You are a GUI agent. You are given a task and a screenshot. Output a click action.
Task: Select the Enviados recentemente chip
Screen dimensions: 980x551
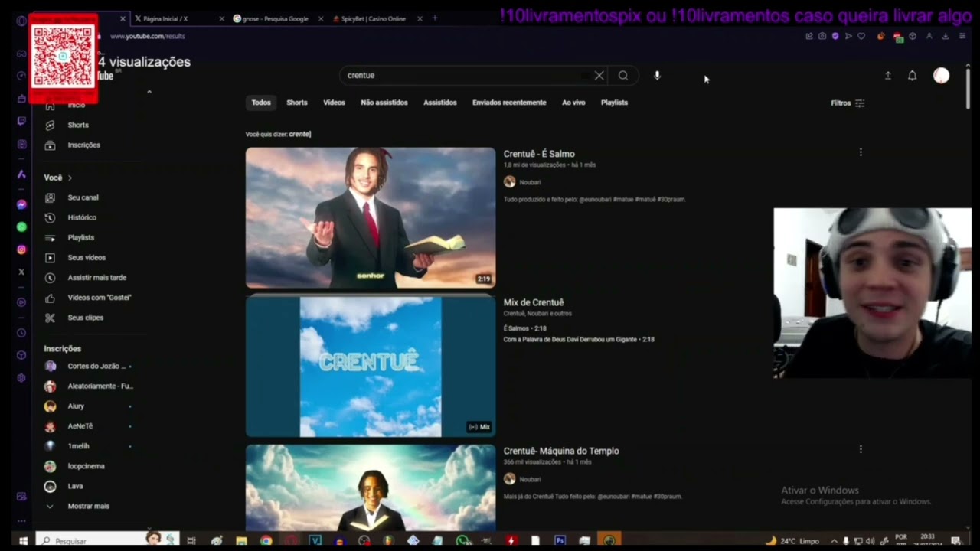(509, 103)
